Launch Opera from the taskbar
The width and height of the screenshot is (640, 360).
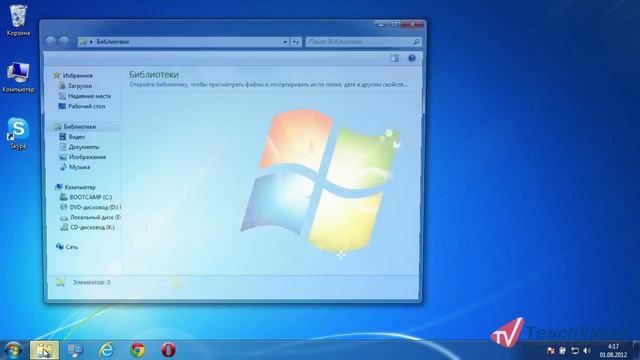[168, 350]
